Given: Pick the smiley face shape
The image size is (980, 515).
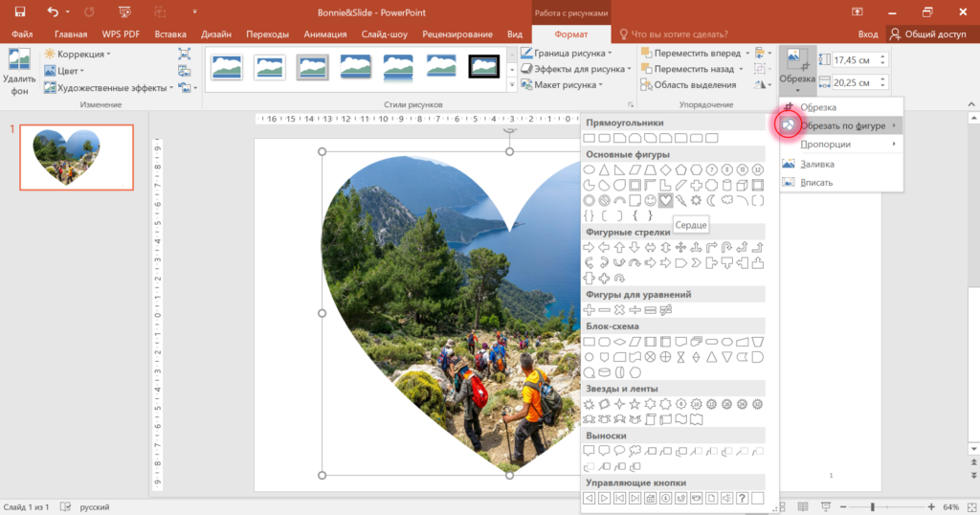Looking at the screenshot, I should coord(650,201).
